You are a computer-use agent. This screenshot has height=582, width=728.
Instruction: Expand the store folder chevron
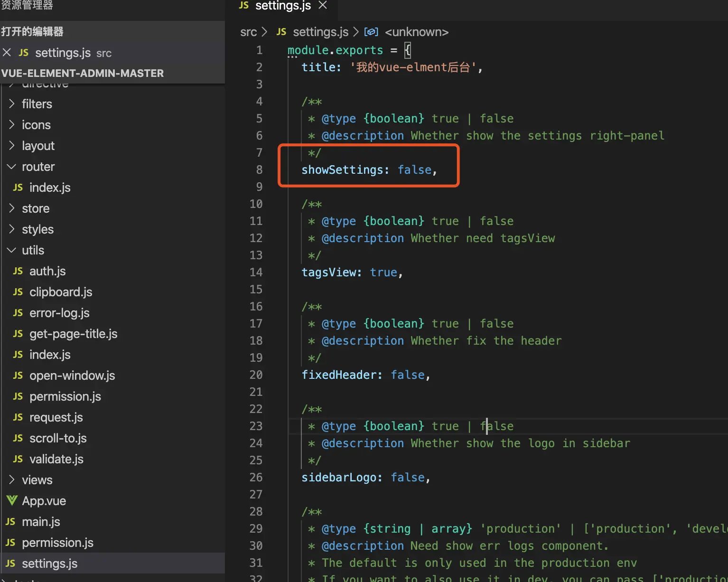(12, 208)
